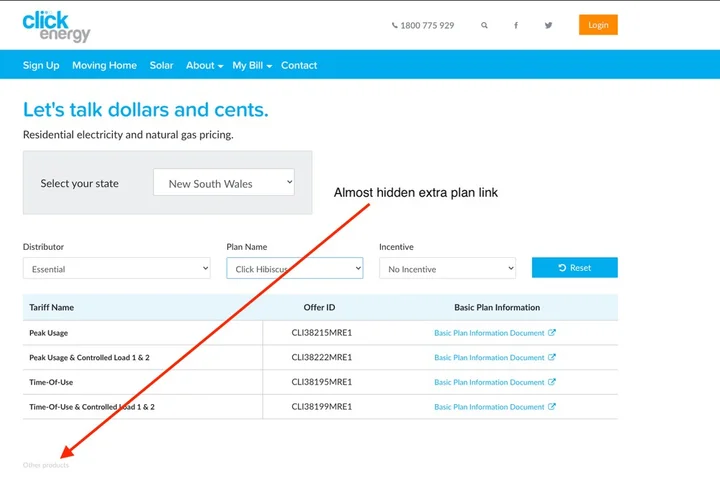
Task: Open the search magnifier icon
Action: tap(485, 25)
